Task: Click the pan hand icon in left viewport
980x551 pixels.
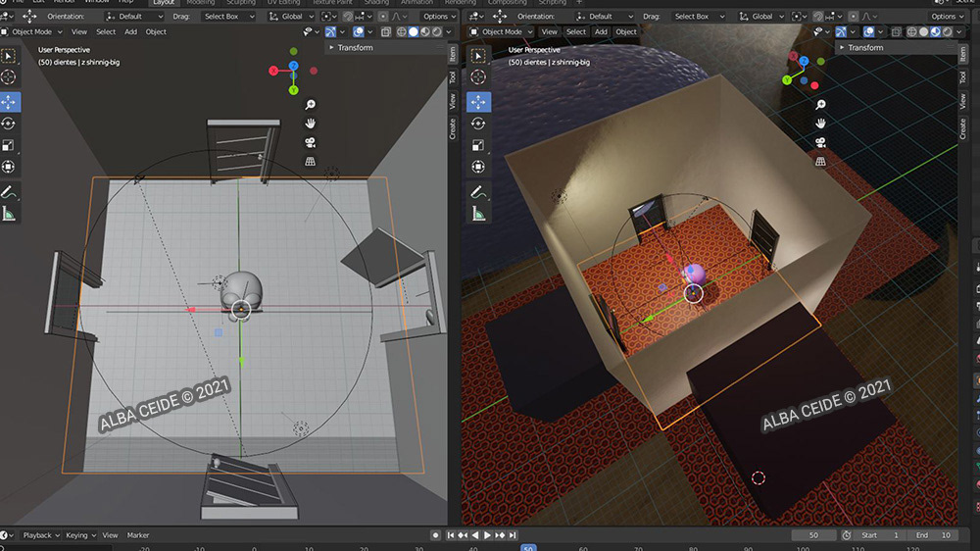Action: (310, 124)
